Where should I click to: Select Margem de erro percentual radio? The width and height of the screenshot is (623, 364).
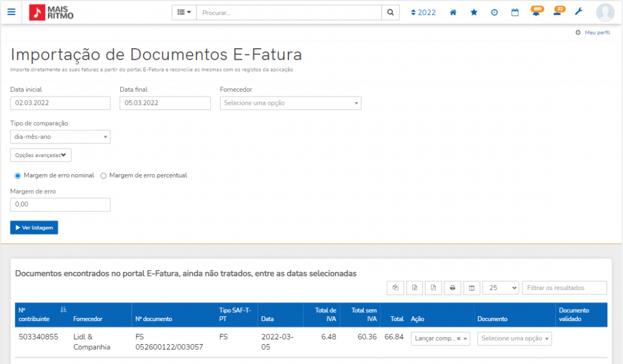(x=103, y=176)
